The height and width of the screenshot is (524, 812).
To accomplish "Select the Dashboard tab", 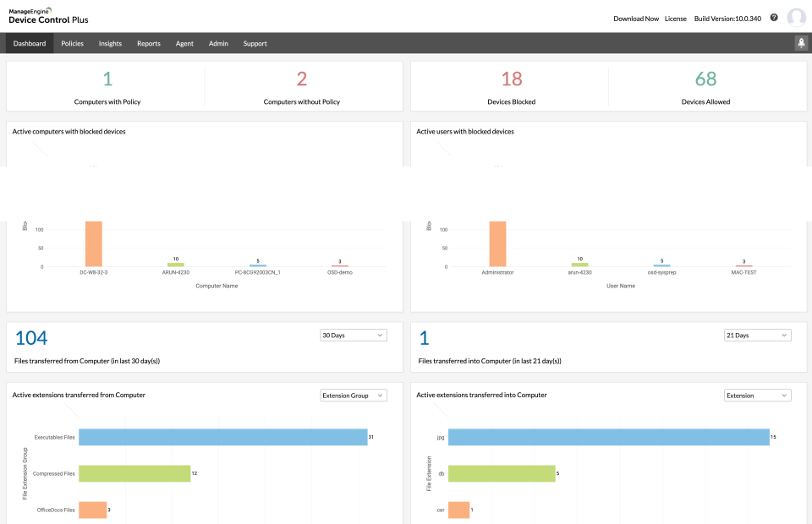I will pyautogui.click(x=29, y=43).
